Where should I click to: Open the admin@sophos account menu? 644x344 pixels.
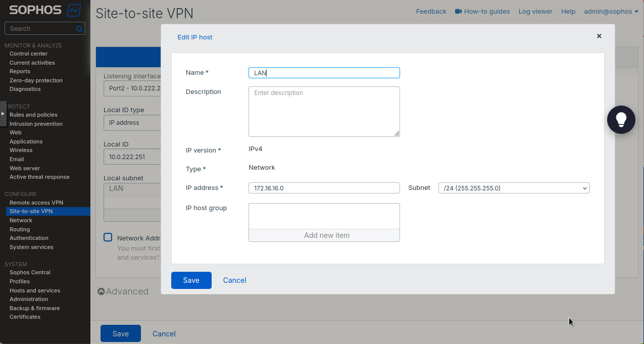point(611,11)
